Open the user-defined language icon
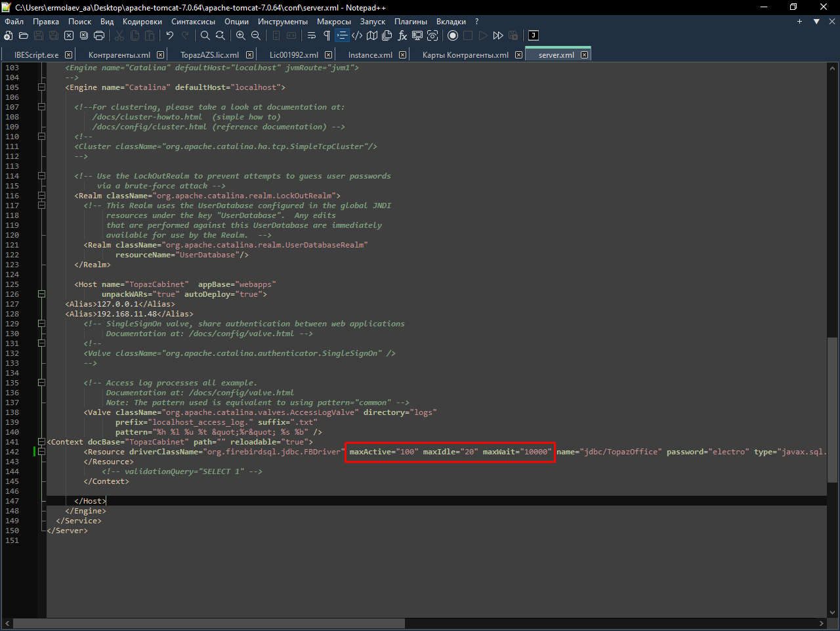This screenshot has width=840, height=631. pyautogui.click(x=357, y=35)
